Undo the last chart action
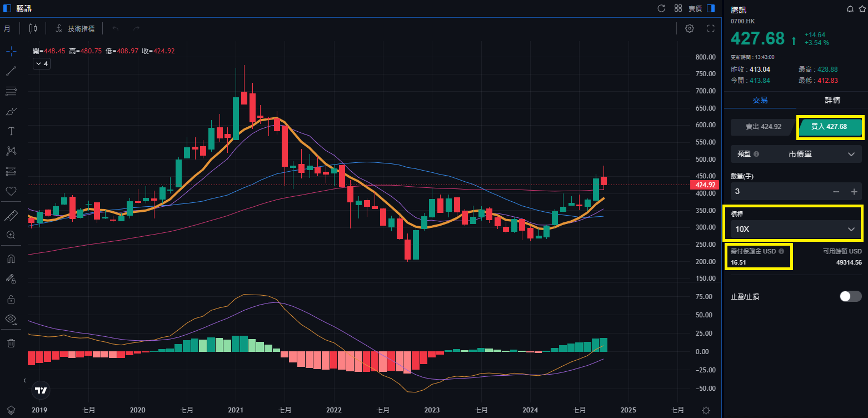The width and height of the screenshot is (868, 418). click(x=116, y=28)
